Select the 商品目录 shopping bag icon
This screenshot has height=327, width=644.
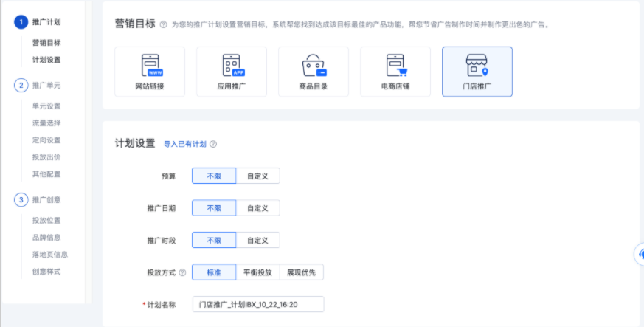314,66
